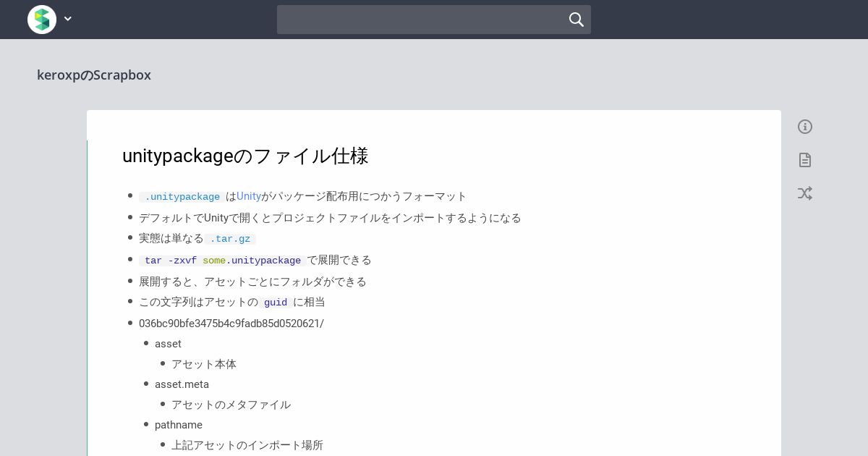
Task: Click the アセットのメタファイル line
Action: [x=231, y=405]
